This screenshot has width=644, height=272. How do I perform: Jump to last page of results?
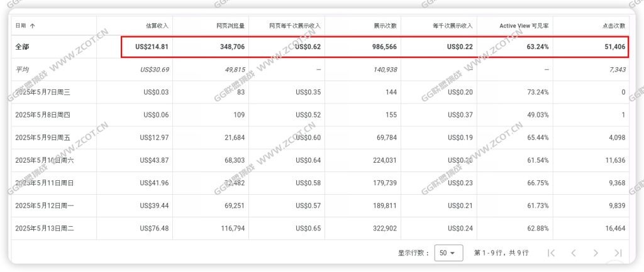coord(618,253)
